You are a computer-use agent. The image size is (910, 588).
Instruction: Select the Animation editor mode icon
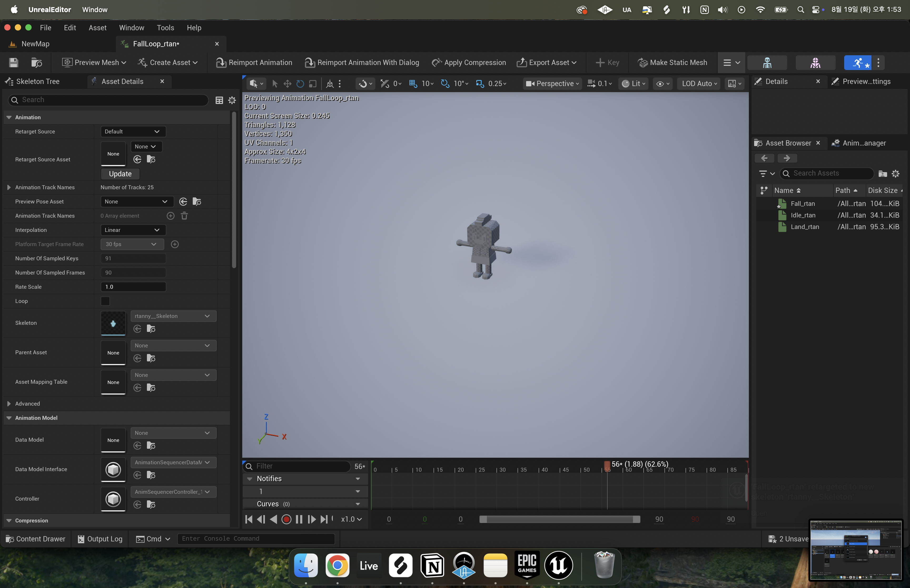858,63
